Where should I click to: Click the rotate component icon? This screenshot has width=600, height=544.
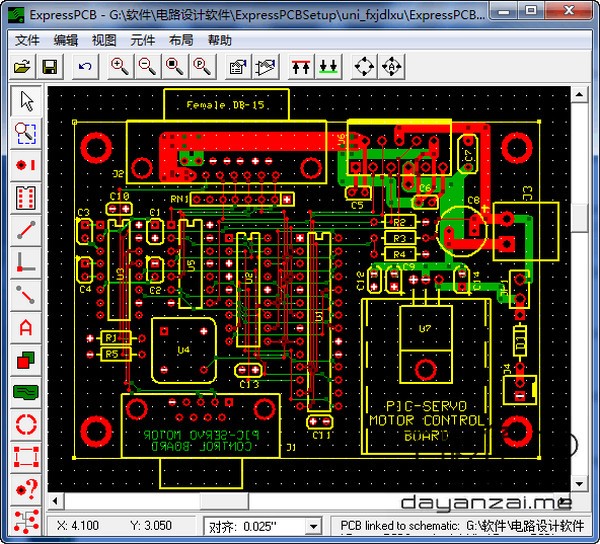coord(364,67)
